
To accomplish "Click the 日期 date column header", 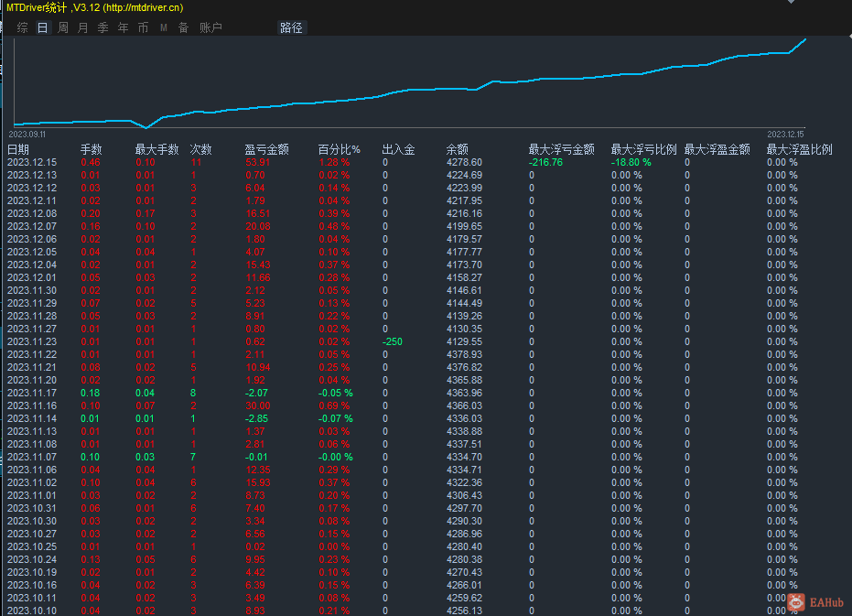I will (x=18, y=149).
